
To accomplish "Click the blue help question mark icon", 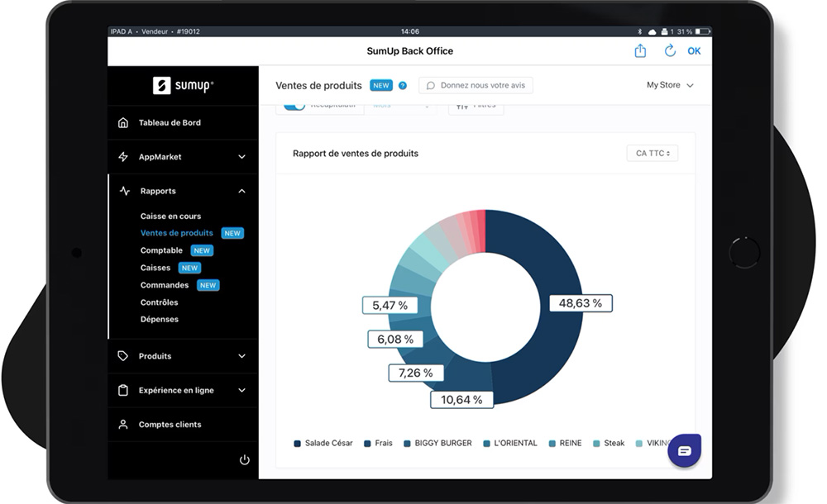I will pyautogui.click(x=403, y=85).
